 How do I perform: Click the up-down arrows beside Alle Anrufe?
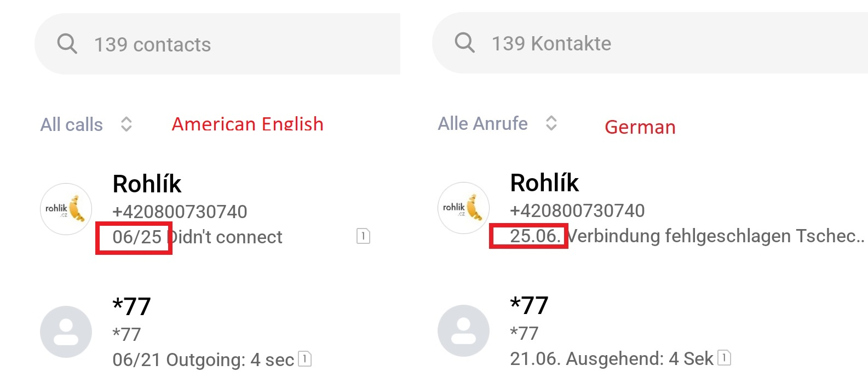551,123
